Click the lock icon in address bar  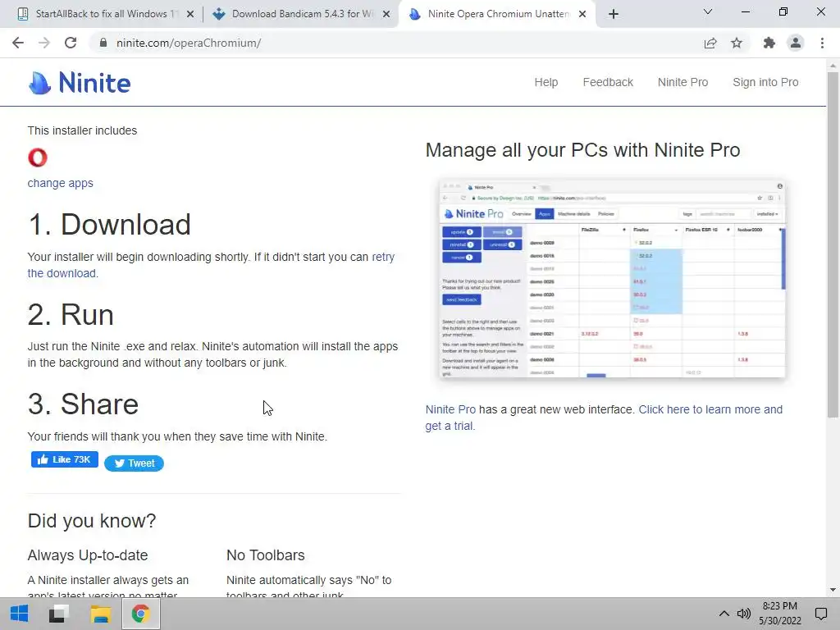[103, 43]
